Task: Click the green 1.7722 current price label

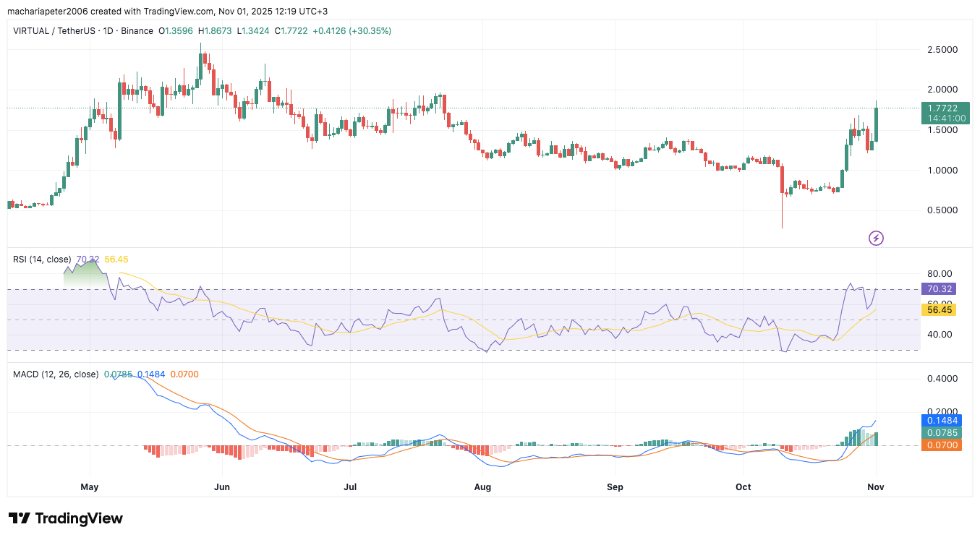Action: (945, 108)
